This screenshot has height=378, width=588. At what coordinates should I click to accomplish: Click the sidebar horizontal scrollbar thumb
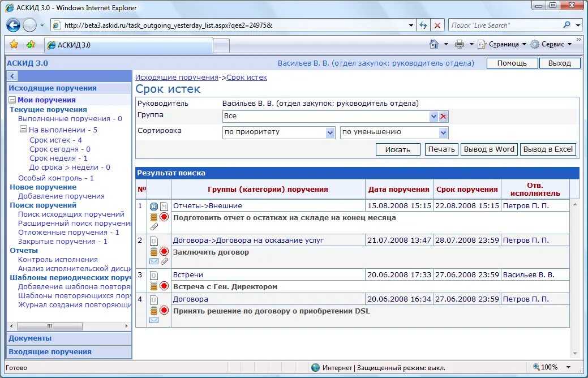tap(49, 326)
